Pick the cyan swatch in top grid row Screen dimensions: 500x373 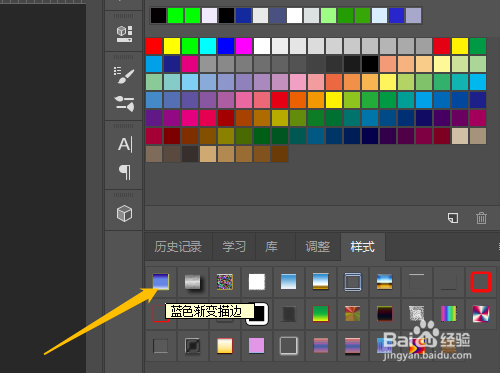click(x=208, y=46)
